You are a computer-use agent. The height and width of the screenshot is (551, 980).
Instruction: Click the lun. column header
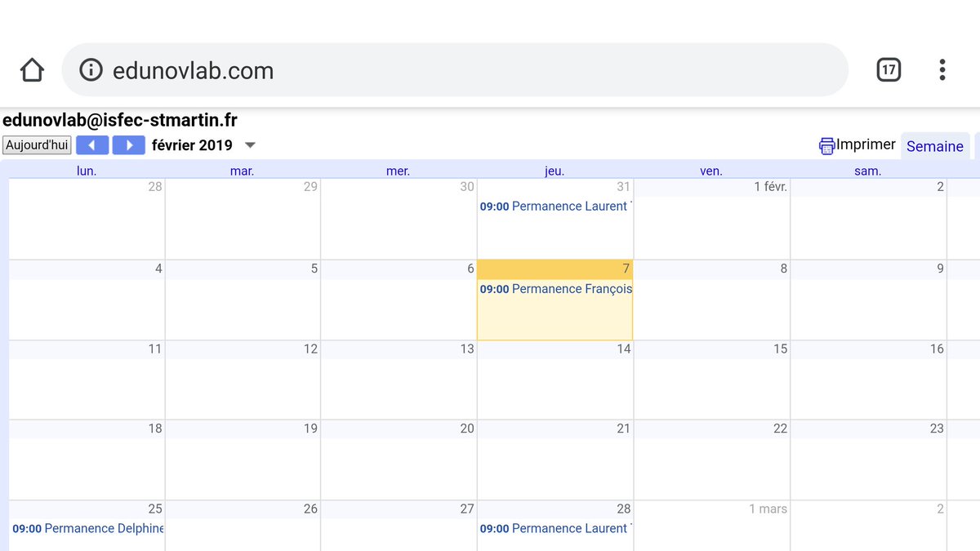(x=87, y=171)
